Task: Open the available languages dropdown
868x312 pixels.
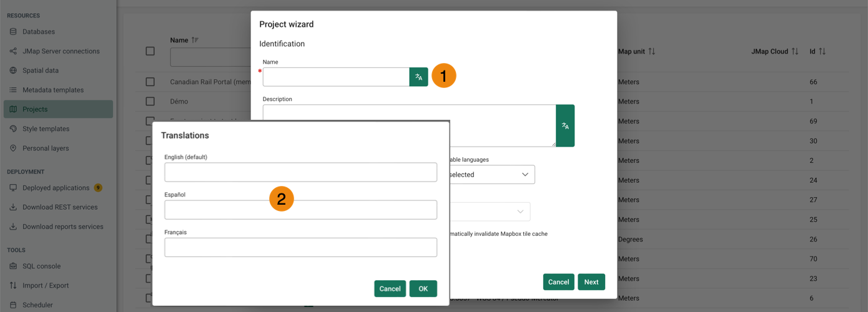Action: 491,175
